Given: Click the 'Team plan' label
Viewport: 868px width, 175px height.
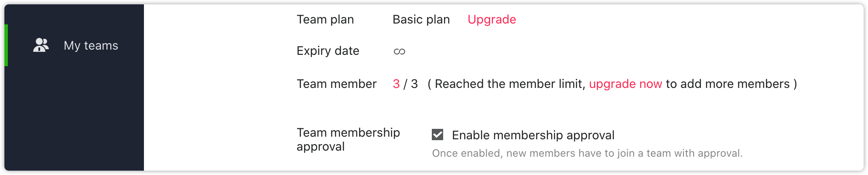Looking at the screenshot, I should point(325,20).
